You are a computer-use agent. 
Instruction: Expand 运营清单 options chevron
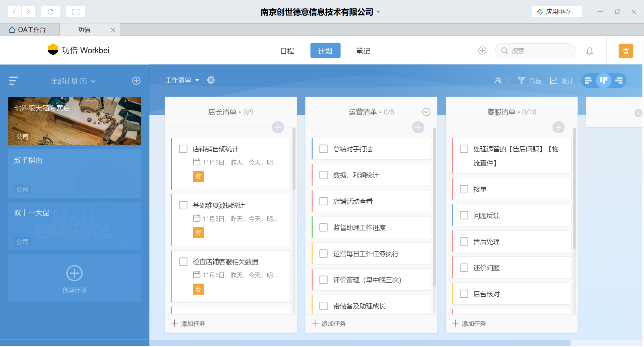[x=426, y=112]
